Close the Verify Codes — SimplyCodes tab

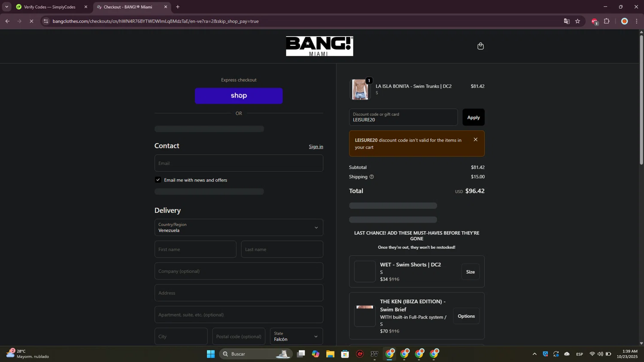coord(86,7)
